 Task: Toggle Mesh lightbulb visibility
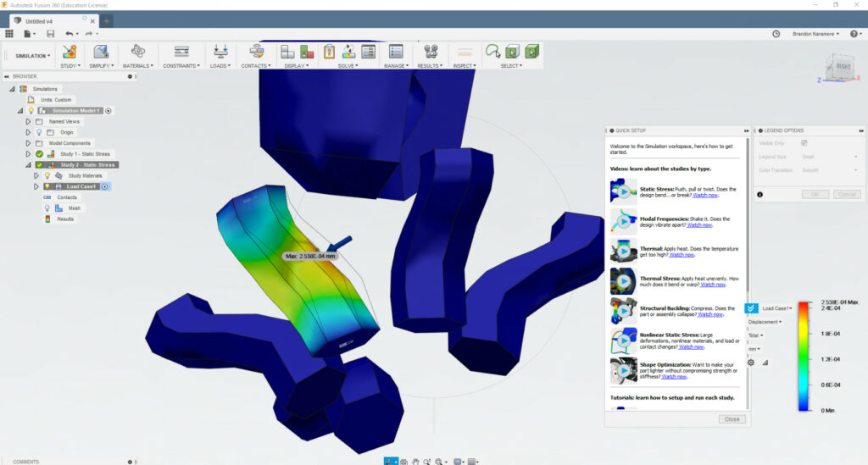(47, 208)
